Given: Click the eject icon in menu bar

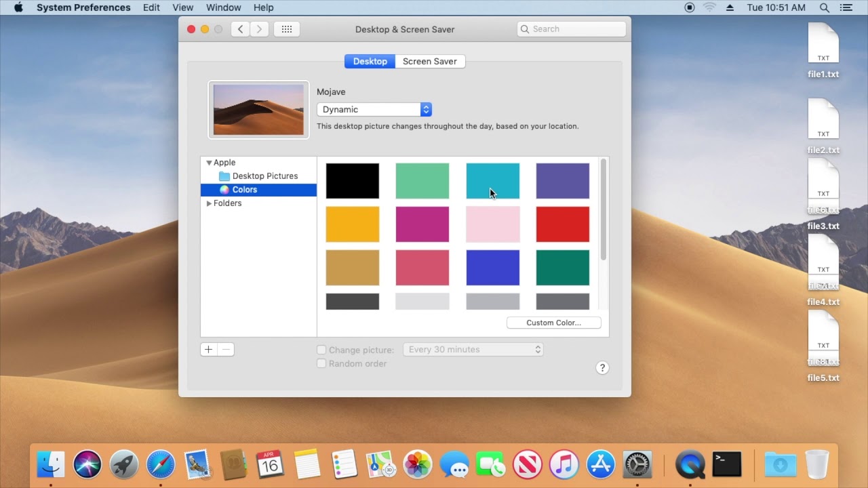Looking at the screenshot, I should coord(730,7).
